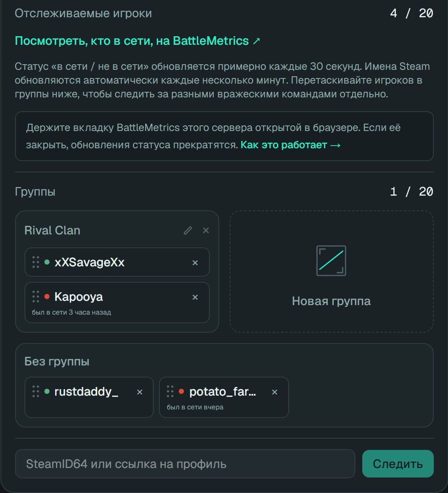Open the BattleMetrics online players link
This screenshot has height=493, width=448.
137,41
